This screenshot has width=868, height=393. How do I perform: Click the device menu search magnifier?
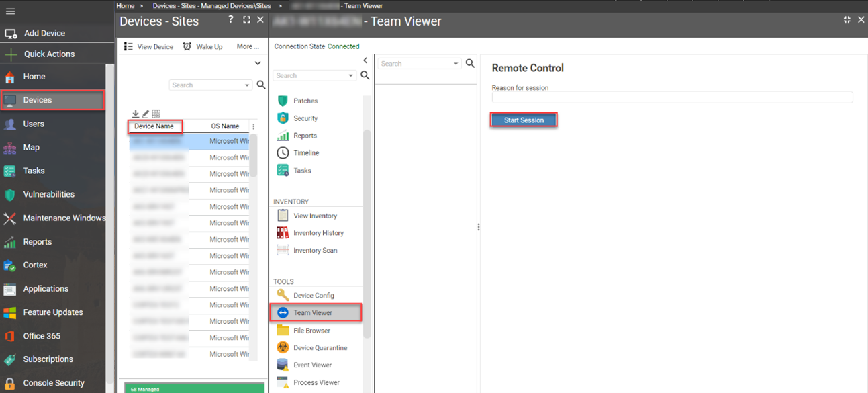365,75
